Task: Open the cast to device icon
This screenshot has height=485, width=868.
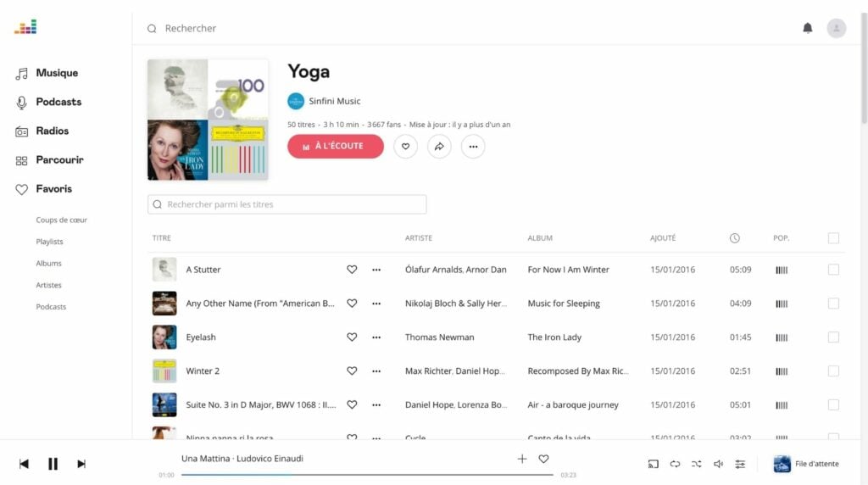Action: click(654, 464)
